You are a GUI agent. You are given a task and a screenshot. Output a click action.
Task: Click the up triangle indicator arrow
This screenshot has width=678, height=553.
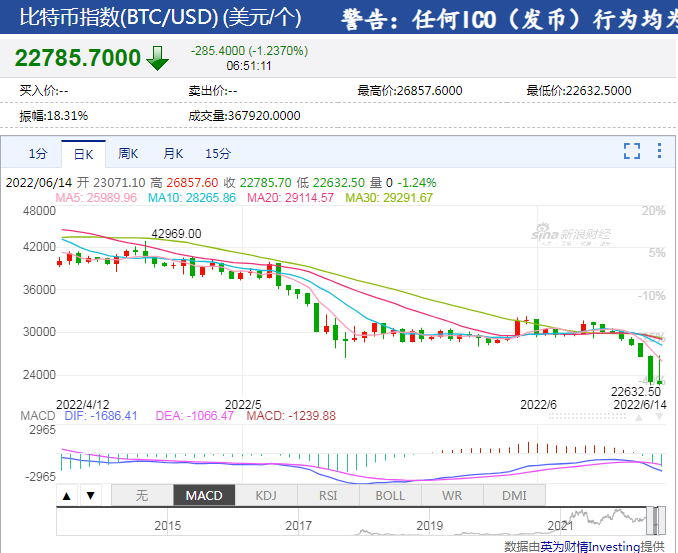67,495
